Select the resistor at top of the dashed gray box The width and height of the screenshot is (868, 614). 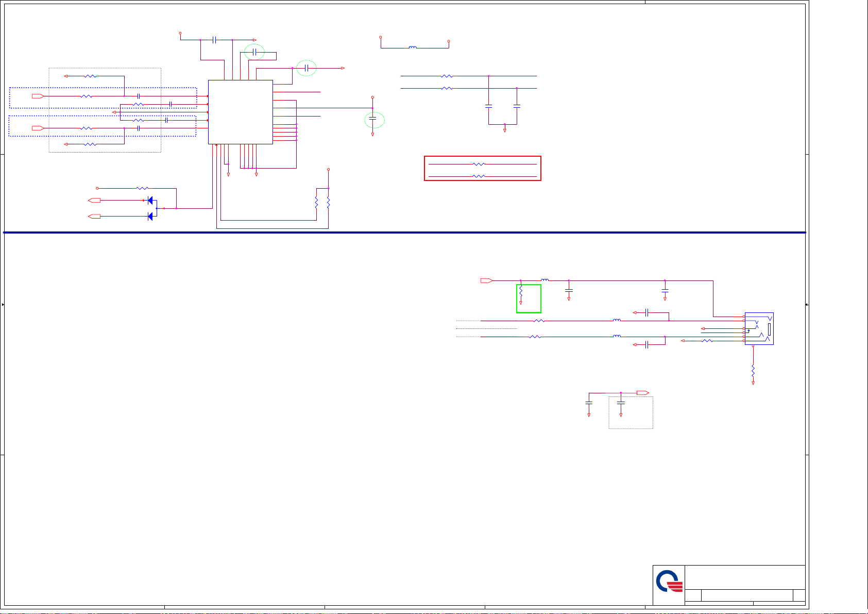pyautogui.click(x=90, y=76)
